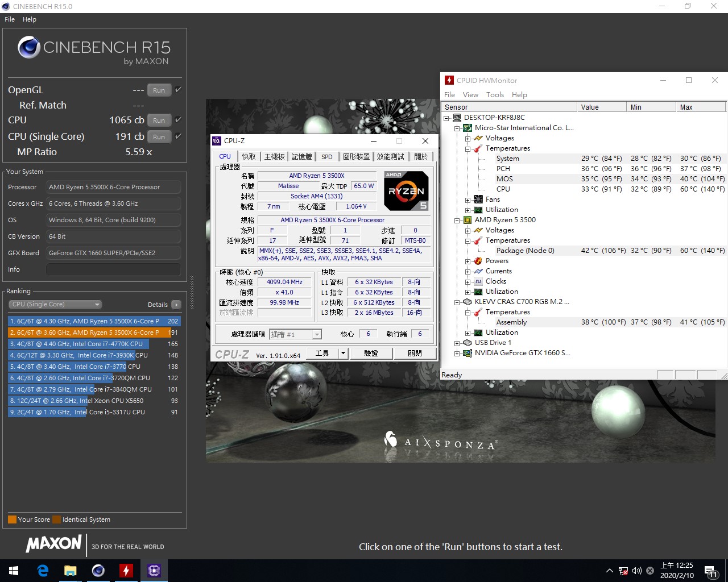Viewport: 728px width, 582px height.
Task: Toggle the OpenGL test checkbox
Action: (178, 89)
